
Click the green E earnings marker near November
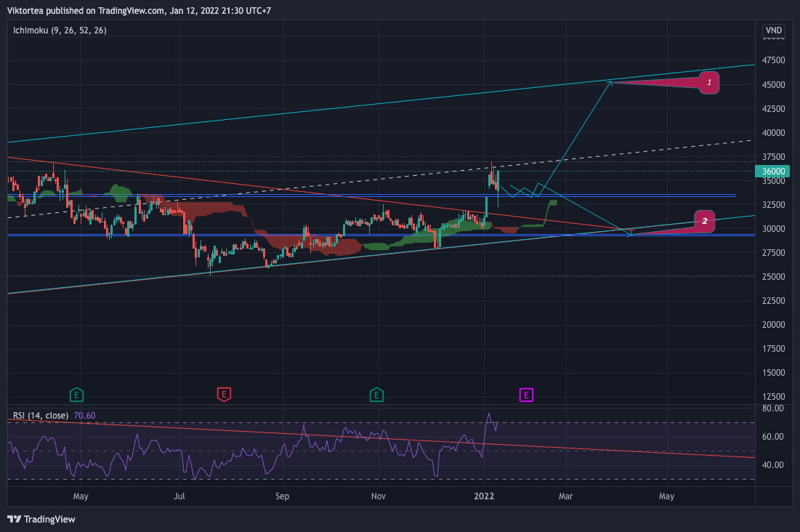[376, 395]
